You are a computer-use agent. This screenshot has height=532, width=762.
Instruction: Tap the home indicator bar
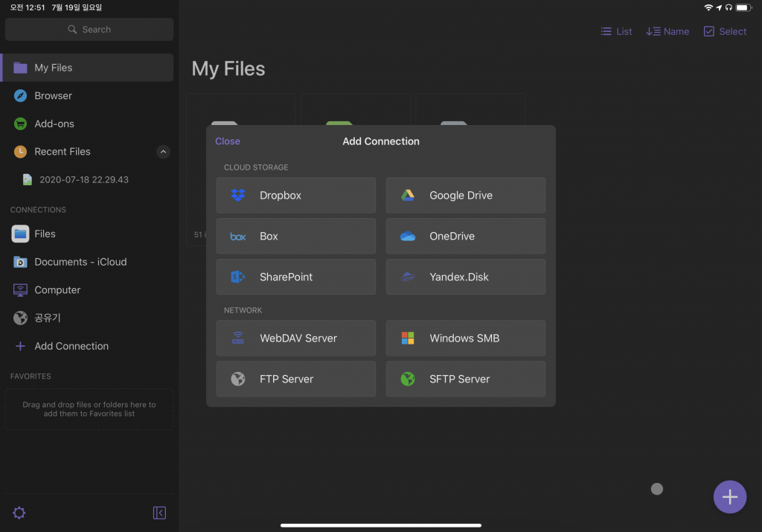(380, 525)
